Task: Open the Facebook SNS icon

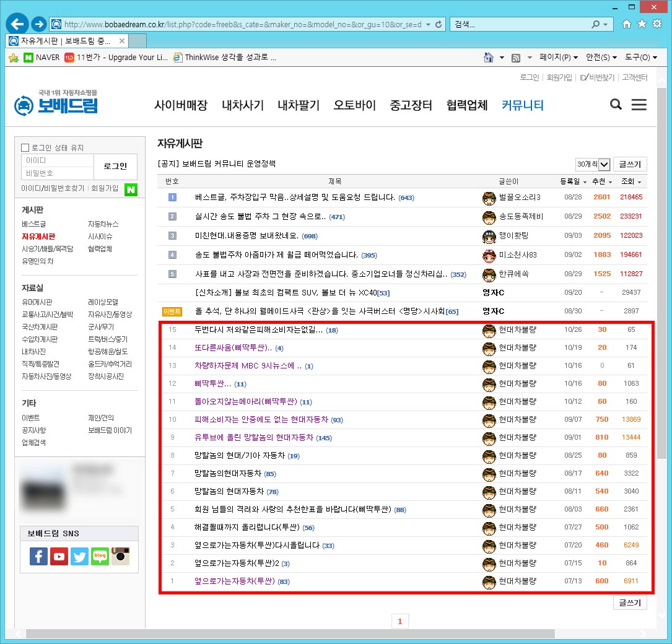Action: 38,556
